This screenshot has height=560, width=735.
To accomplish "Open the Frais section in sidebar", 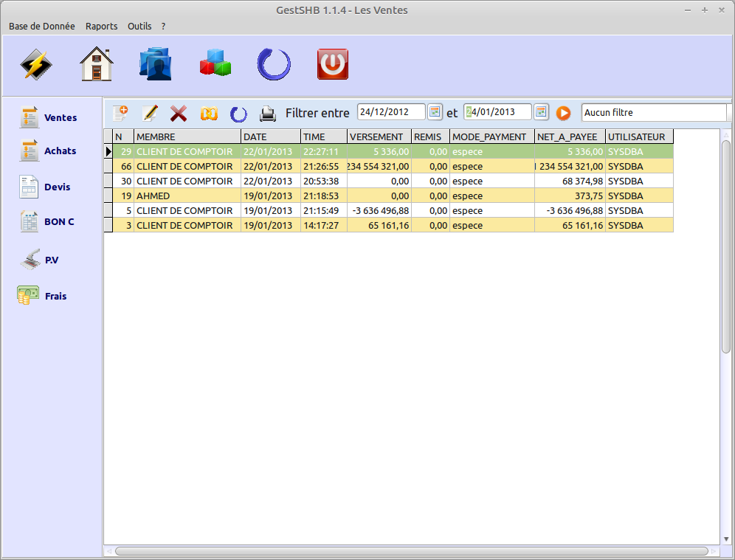I will (x=42, y=296).
